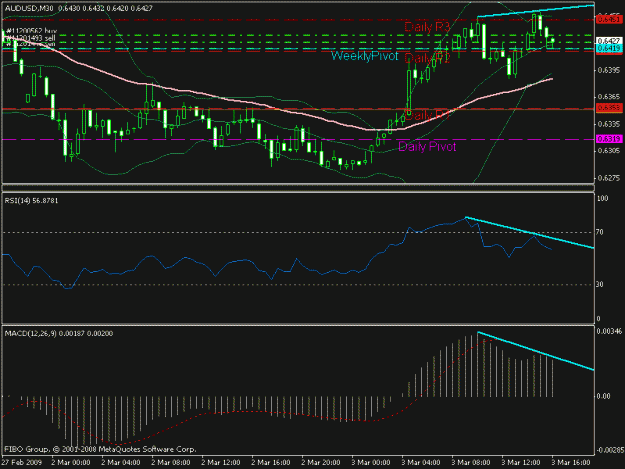Click the '2 Mar 04:00' time label

pos(120,462)
